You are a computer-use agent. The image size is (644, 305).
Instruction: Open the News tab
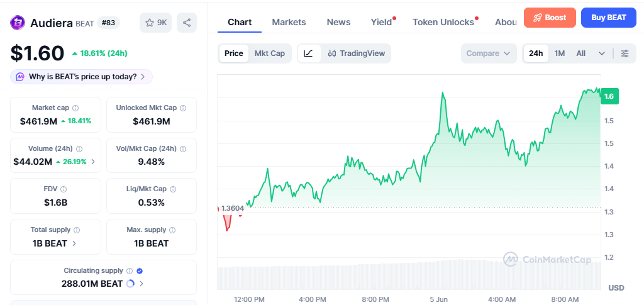click(338, 22)
